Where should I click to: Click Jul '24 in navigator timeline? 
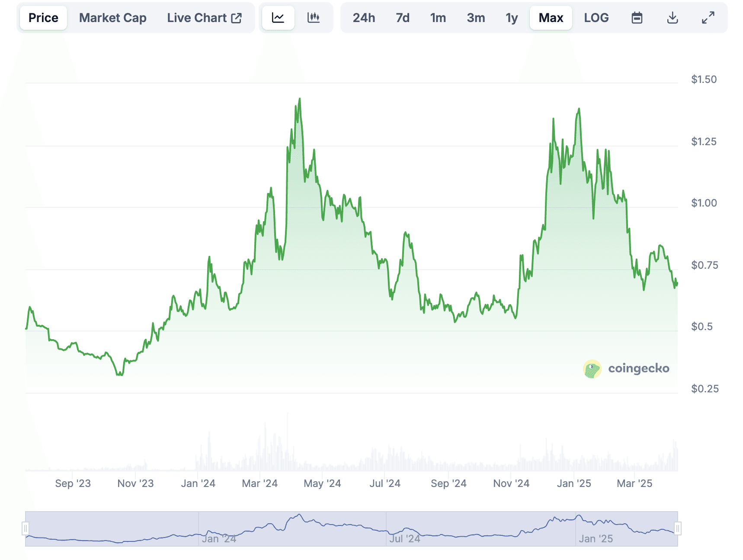point(404,538)
